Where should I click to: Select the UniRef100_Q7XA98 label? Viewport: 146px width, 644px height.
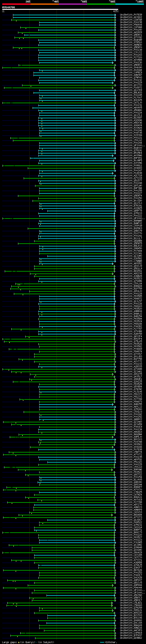[x=131, y=369]
